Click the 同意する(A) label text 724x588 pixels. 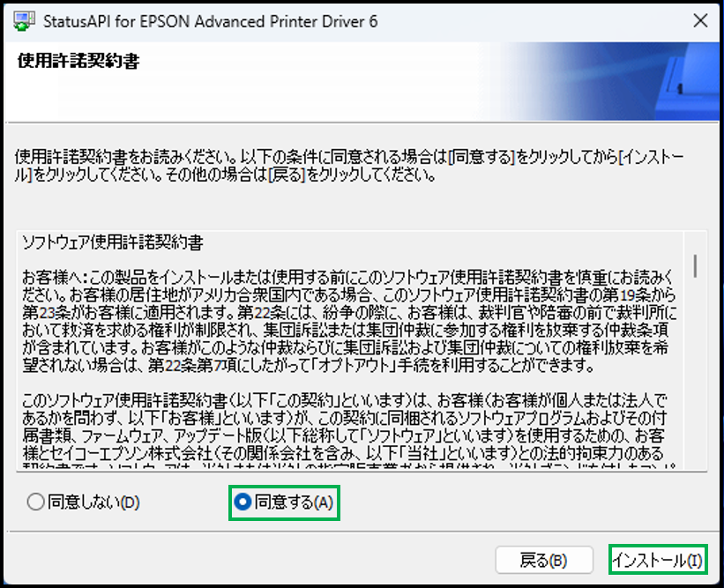pos(293,502)
